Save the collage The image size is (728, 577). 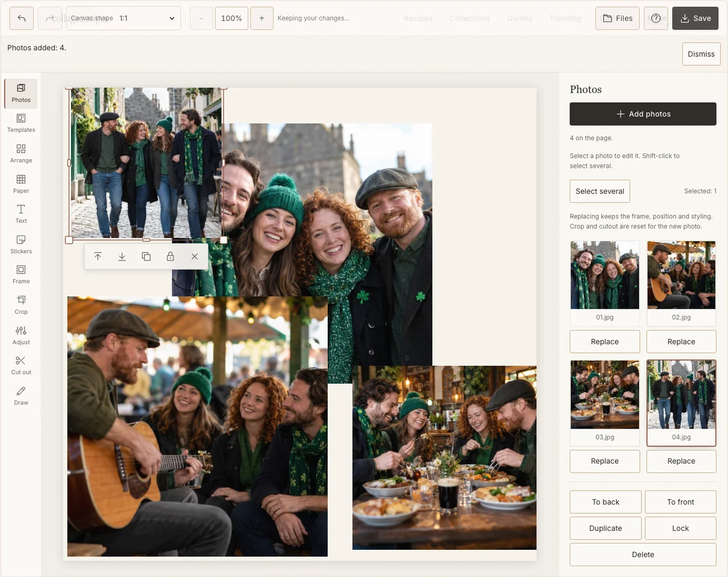click(695, 18)
